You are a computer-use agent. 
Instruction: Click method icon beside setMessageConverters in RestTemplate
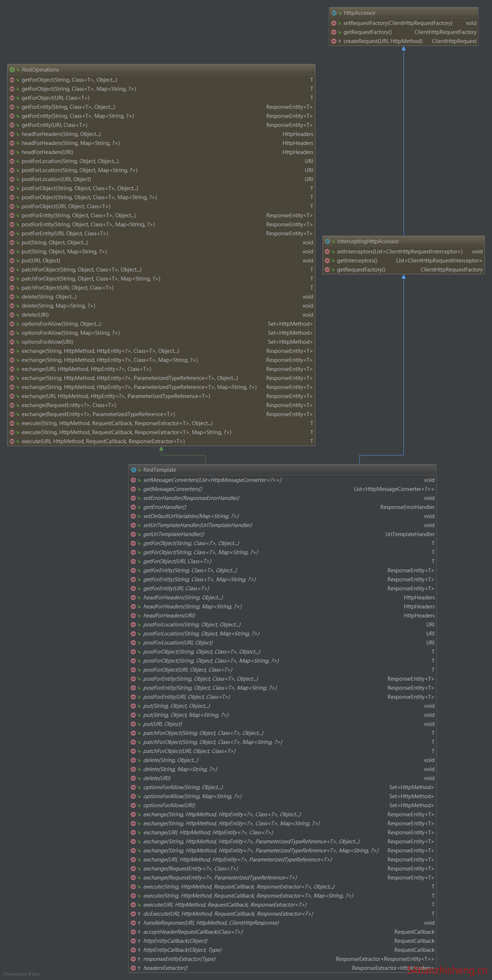click(x=133, y=480)
